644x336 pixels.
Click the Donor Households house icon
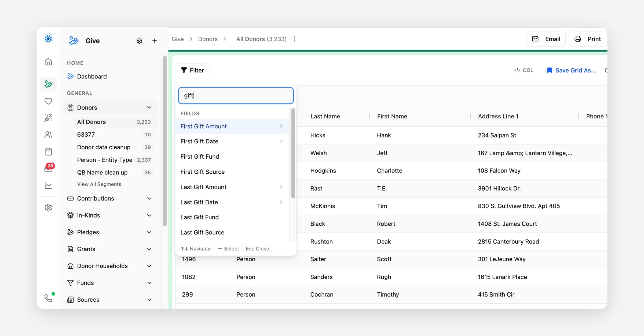pyautogui.click(x=70, y=266)
